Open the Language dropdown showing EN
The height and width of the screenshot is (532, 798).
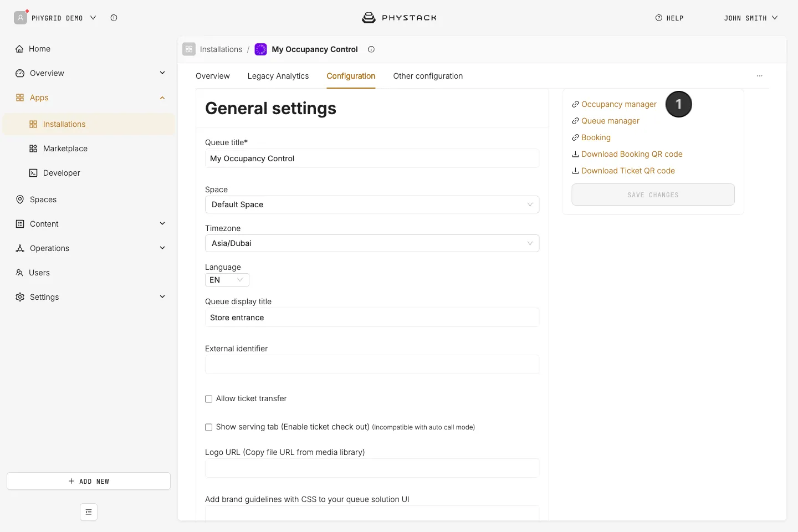[x=227, y=280]
